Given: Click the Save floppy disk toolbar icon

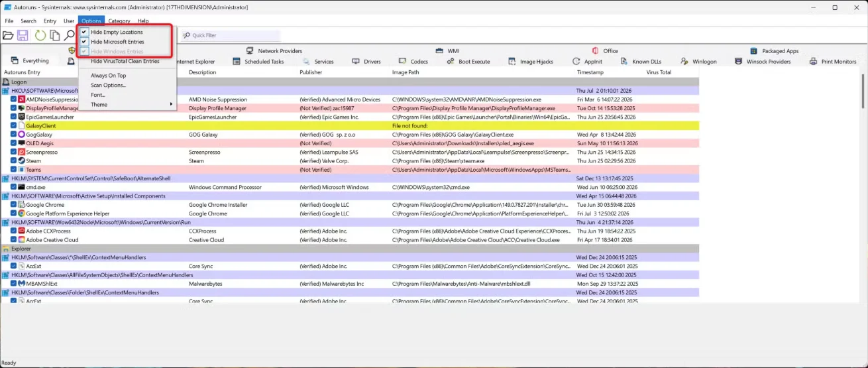Looking at the screenshot, I should click(x=23, y=35).
